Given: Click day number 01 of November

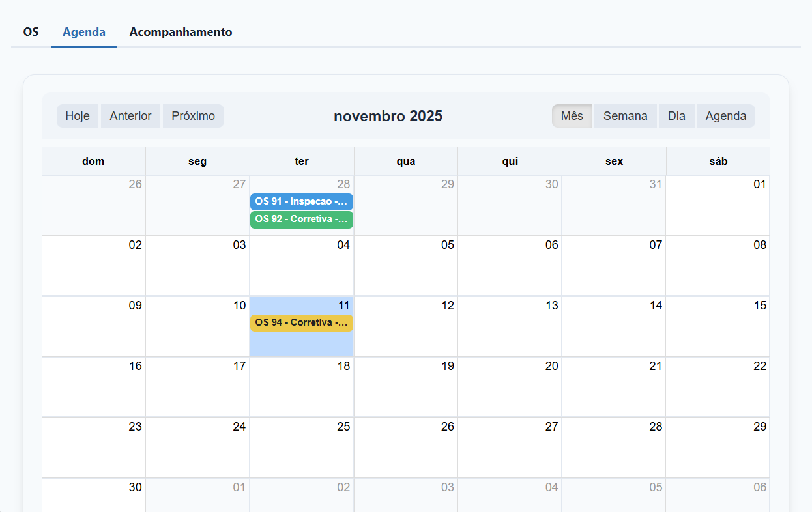Looking at the screenshot, I should point(760,184).
